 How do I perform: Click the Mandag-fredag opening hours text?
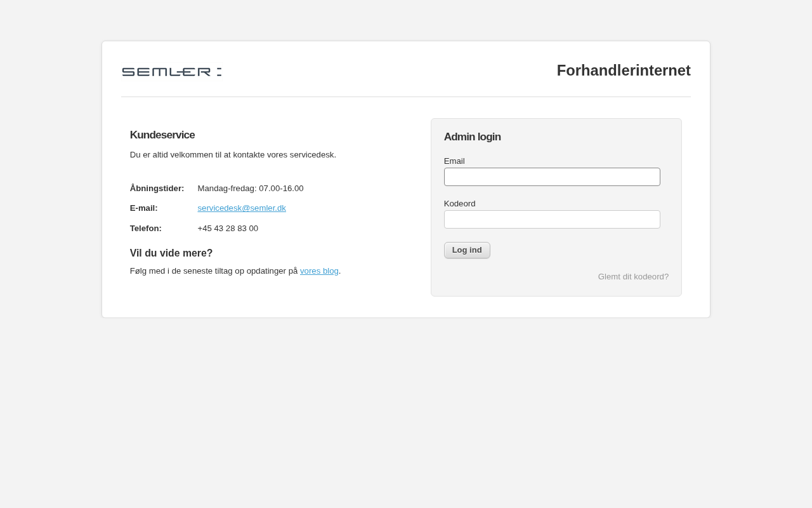click(x=251, y=189)
